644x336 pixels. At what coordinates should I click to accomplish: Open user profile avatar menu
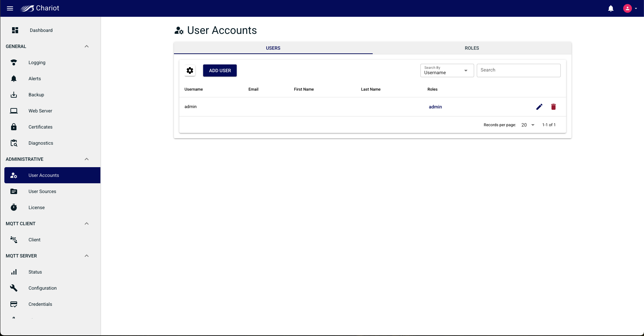click(630, 8)
